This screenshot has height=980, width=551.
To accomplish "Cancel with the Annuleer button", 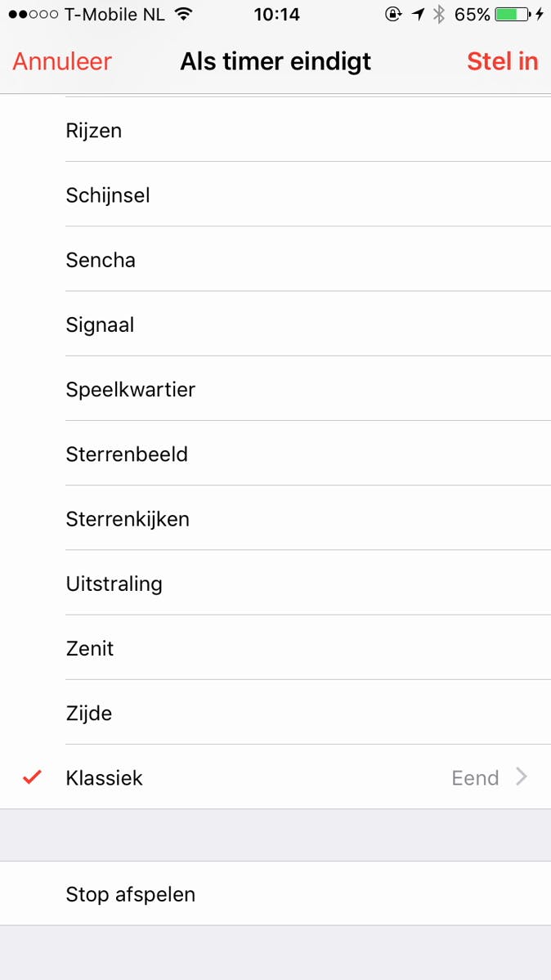I will coord(62,61).
